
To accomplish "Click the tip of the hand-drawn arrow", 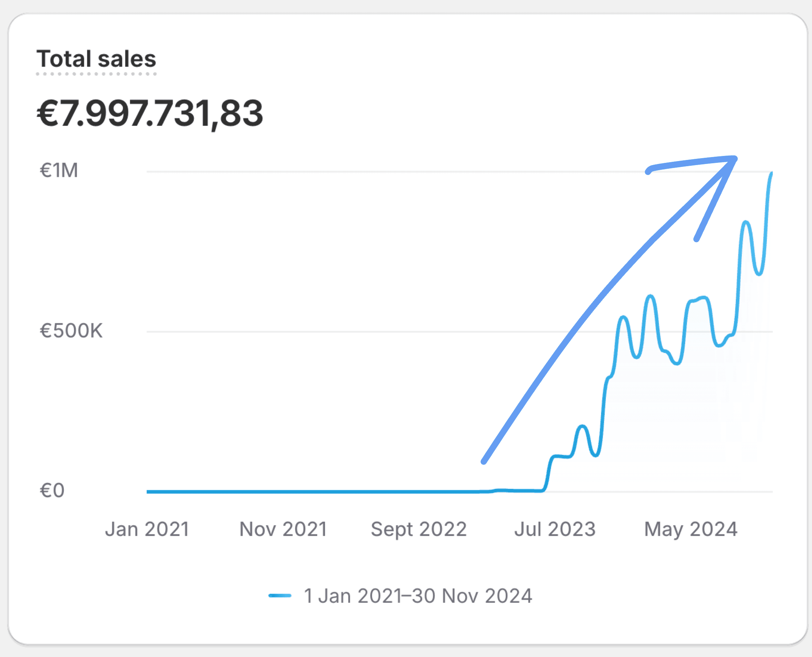I will (x=735, y=158).
